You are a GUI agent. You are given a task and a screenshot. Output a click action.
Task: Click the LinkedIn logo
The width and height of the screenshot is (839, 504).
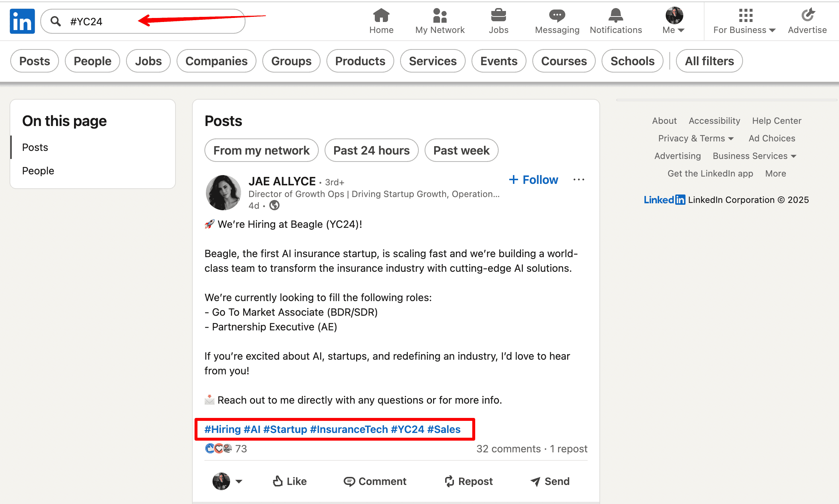22,21
